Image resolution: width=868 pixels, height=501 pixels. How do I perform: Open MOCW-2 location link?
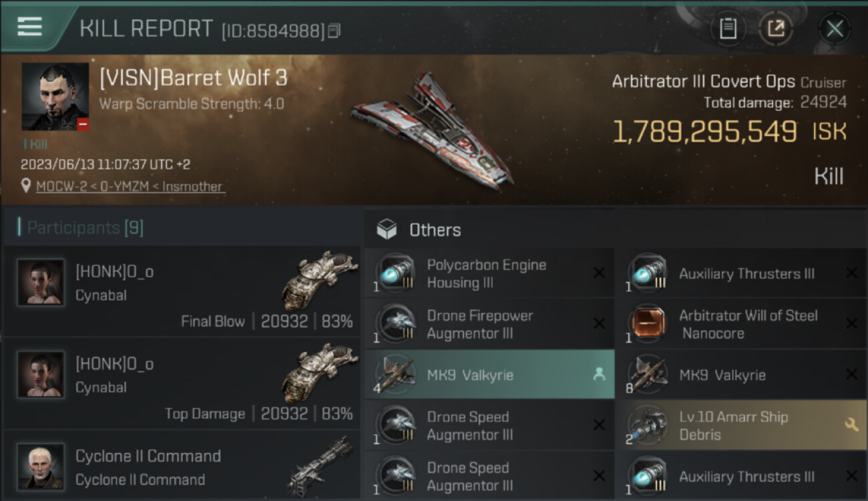coord(130,186)
